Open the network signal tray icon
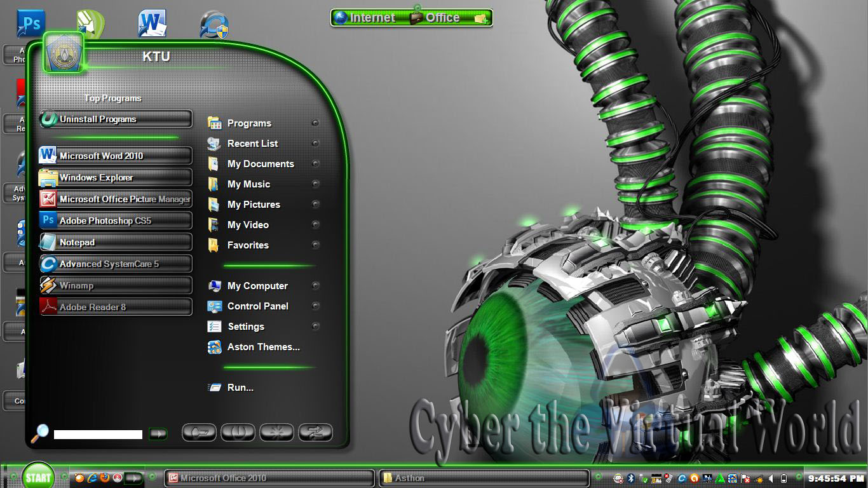Screen dimensions: 868x488 pos(758,478)
